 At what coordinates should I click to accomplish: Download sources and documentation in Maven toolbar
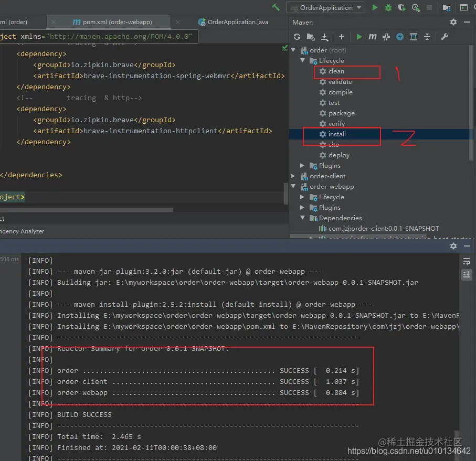(324, 37)
